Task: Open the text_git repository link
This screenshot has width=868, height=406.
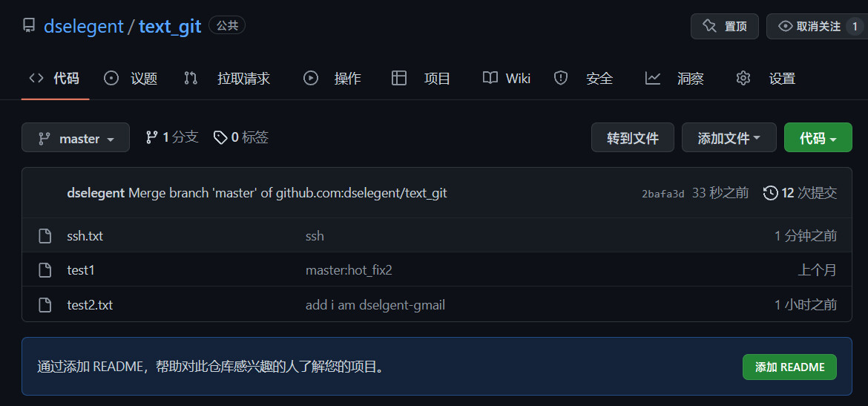Action: [170, 26]
